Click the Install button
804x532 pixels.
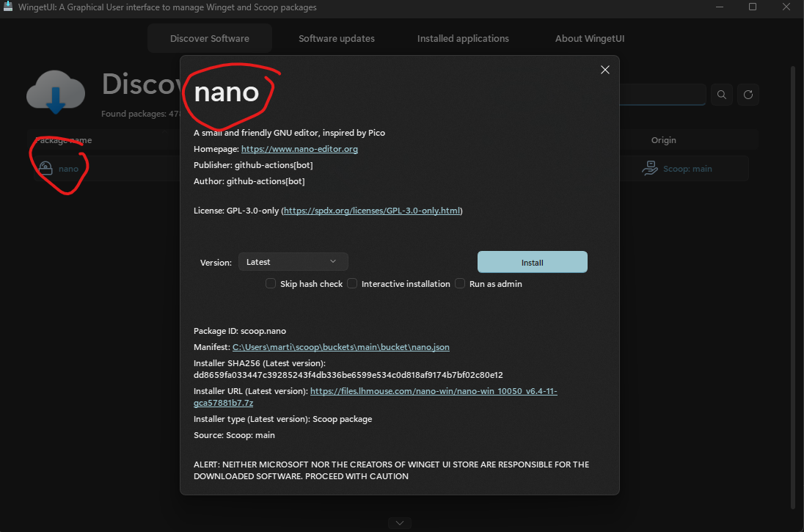[533, 262]
